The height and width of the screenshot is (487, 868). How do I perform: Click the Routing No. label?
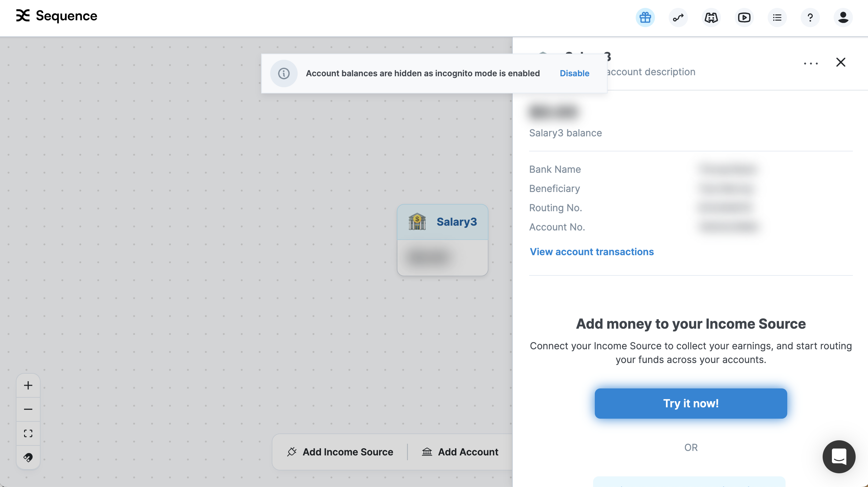click(555, 208)
